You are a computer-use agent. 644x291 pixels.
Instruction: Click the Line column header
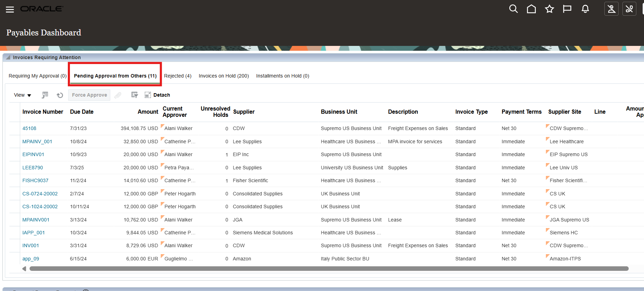(600, 112)
